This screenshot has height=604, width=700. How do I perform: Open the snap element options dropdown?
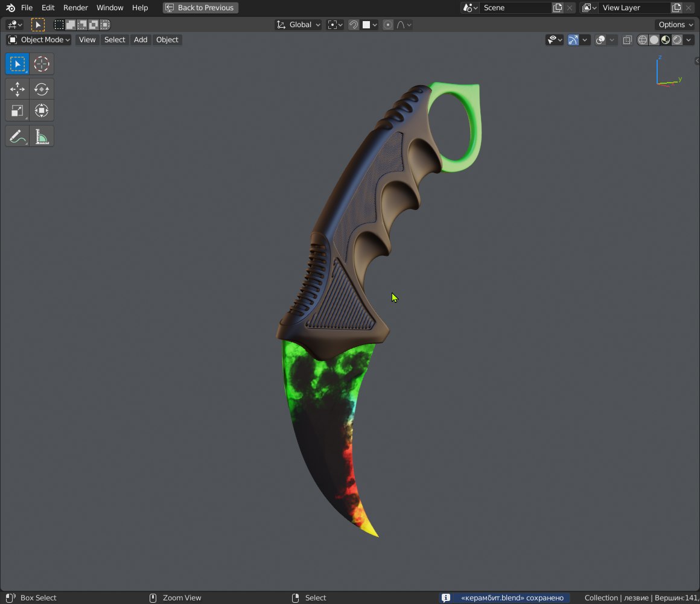click(370, 25)
